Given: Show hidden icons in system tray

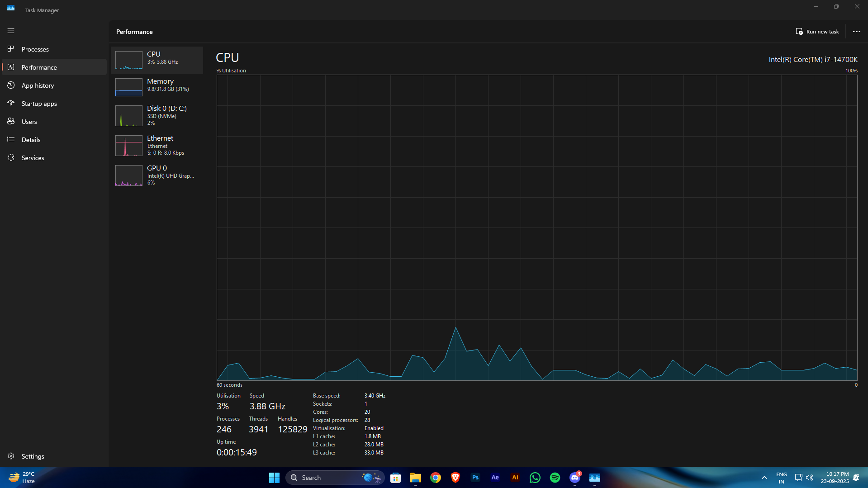Looking at the screenshot, I should click(764, 478).
